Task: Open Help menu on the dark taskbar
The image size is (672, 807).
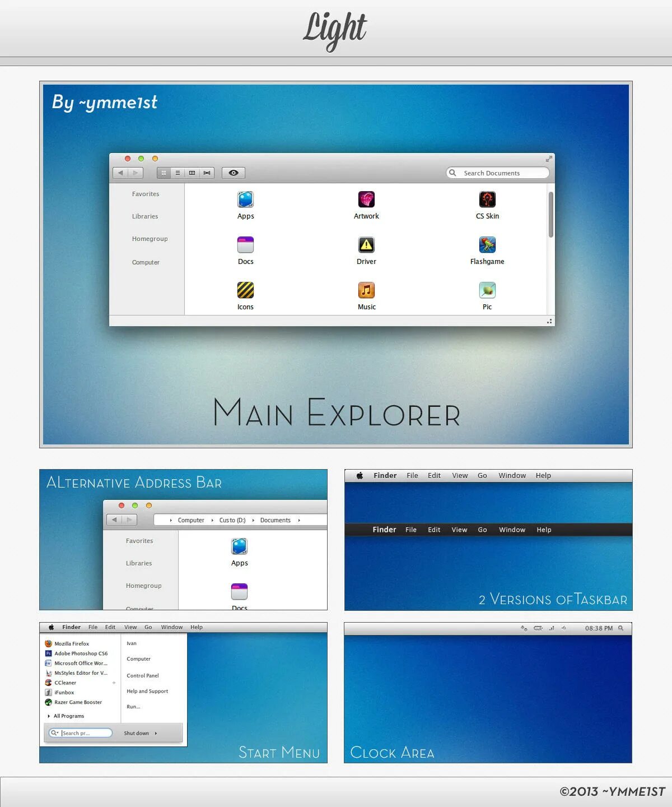Action: point(544,530)
